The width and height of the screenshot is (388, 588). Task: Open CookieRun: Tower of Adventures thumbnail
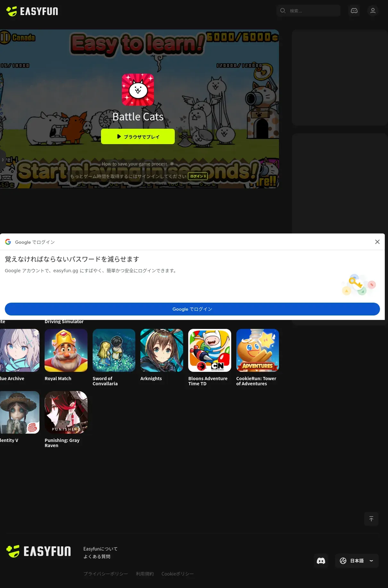257,350
